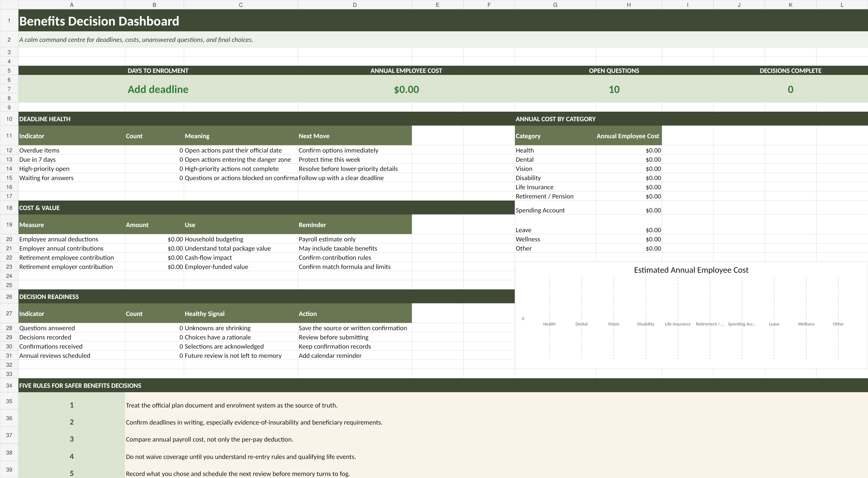The width and height of the screenshot is (868, 478).
Task: Click the ANNUAL COST BY CATEGORY header
Action: click(x=691, y=119)
